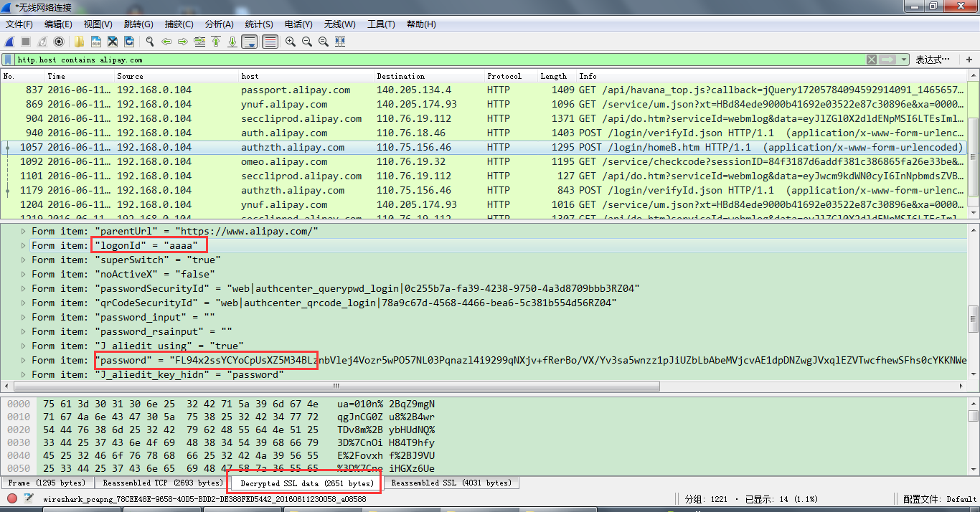
Task: Click the open capture file folder icon
Action: 78,42
